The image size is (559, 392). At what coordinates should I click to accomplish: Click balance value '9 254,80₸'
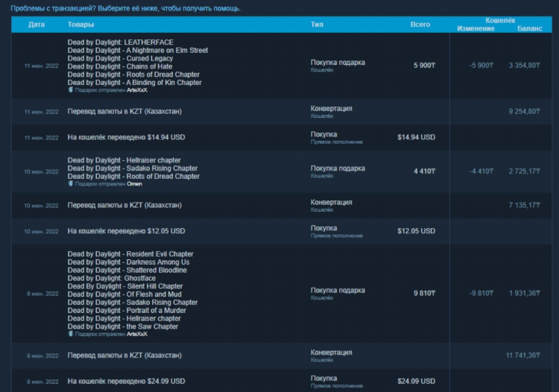524,112
